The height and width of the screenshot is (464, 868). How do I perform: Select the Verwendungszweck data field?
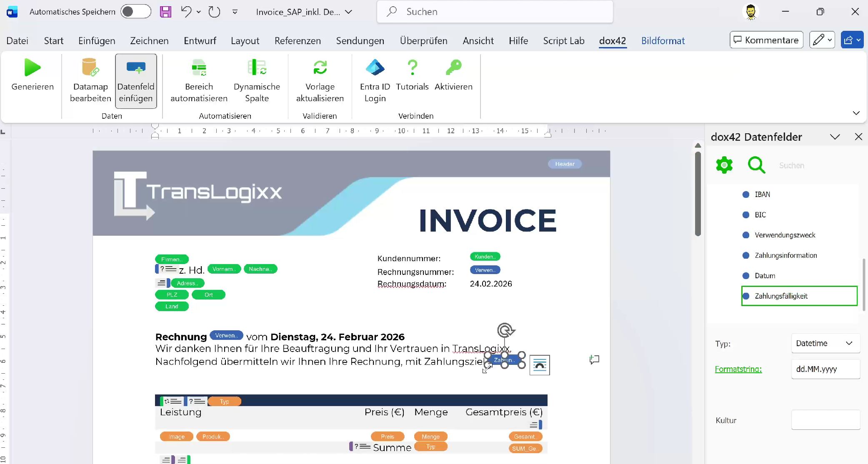(x=785, y=235)
